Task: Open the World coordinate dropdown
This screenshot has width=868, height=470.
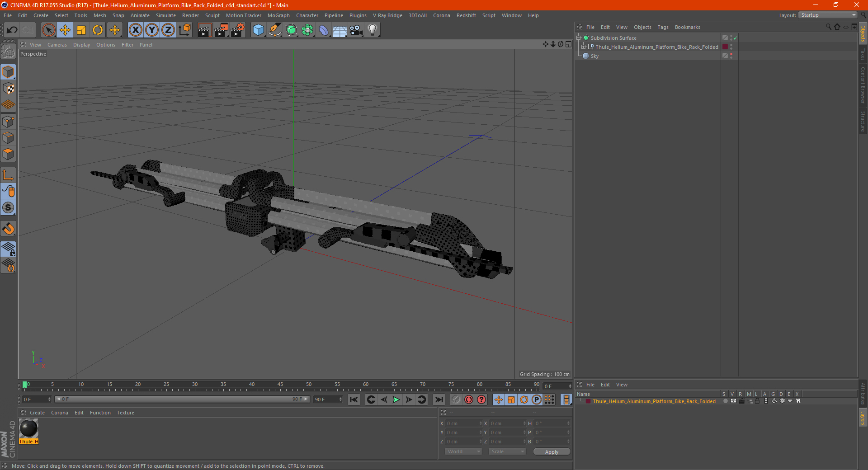Action: point(463,451)
